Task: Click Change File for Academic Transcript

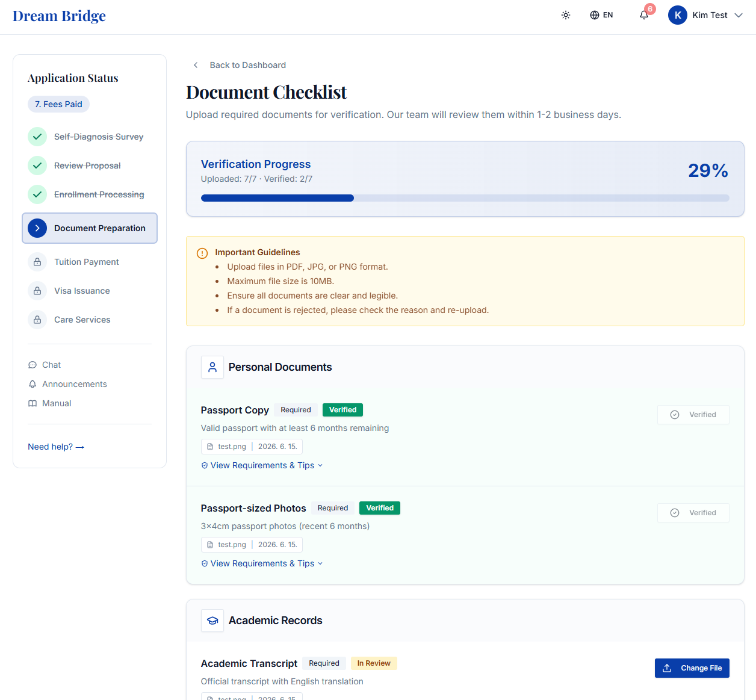Action: click(692, 668)
